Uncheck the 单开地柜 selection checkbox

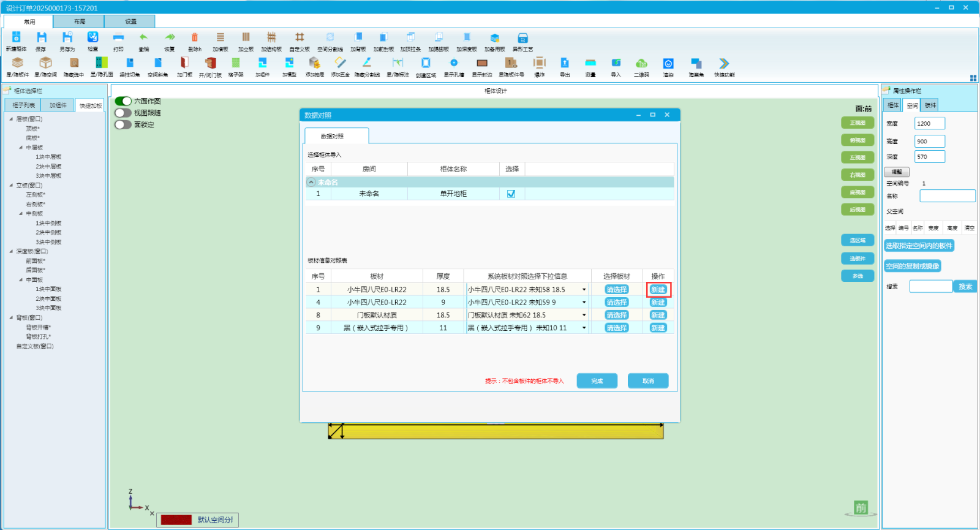[x=511, y=194]
